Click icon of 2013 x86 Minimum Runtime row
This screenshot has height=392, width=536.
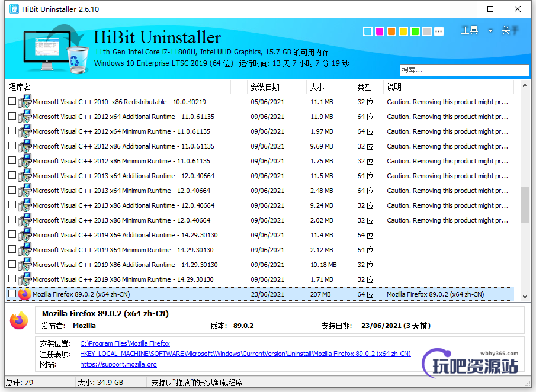(25, 220)
